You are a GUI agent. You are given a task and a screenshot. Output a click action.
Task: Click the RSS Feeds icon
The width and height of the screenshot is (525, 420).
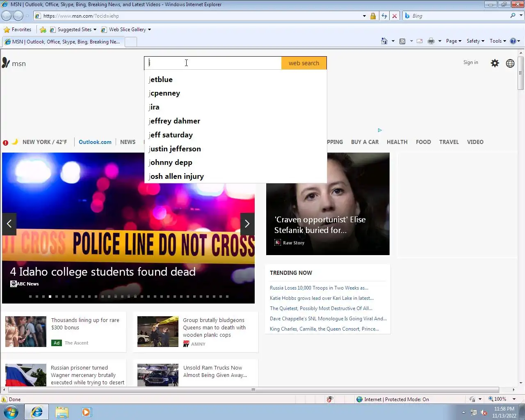pyautogui.click(x=402, y=41)
